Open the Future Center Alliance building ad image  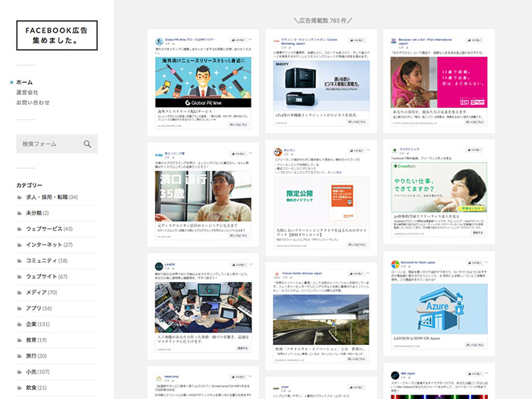point(321,320)
